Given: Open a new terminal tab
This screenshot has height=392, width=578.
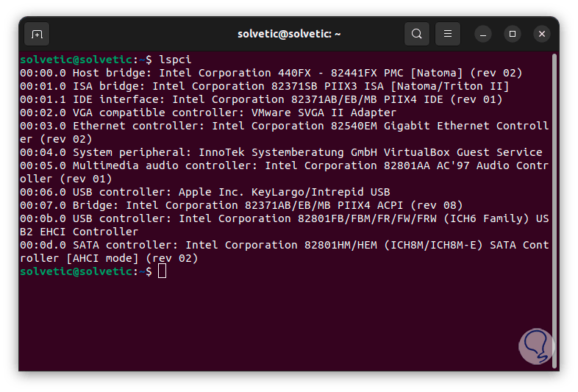Looking at the screenshot, I should coord(37,34).
